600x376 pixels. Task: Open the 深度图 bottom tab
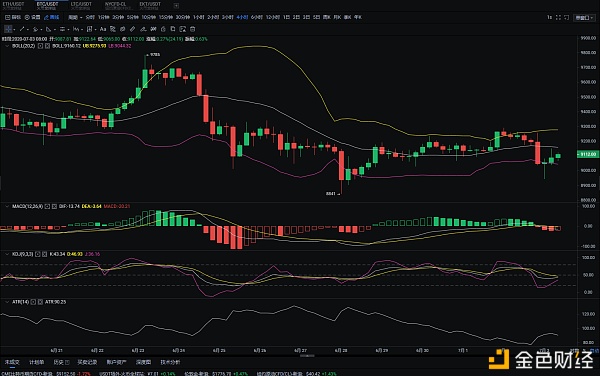click(143, 362)
